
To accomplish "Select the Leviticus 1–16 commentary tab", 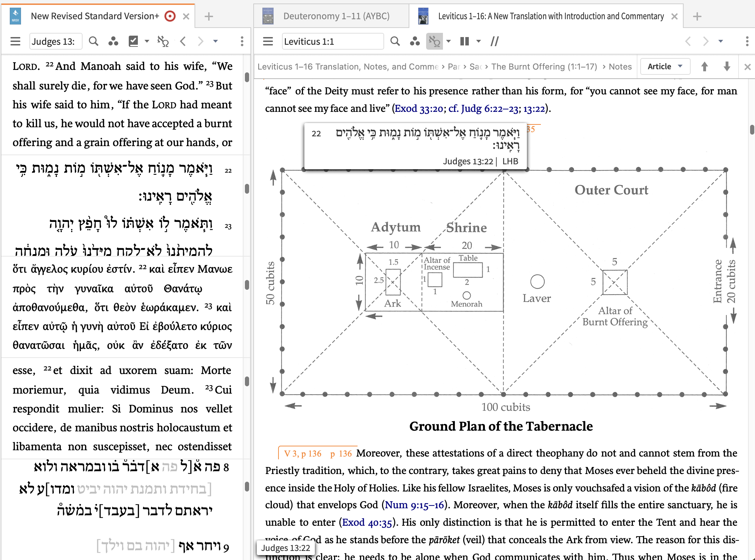I will coord(551,16).
